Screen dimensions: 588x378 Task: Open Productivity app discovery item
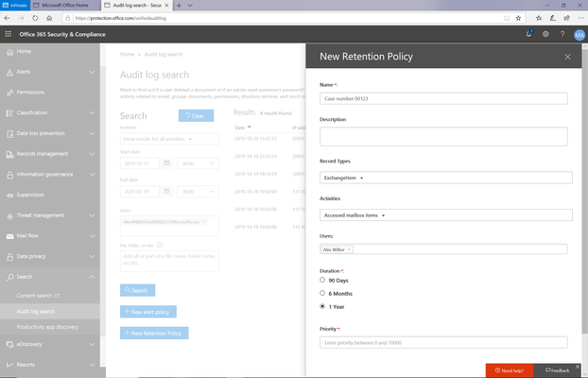[x=47, y=327]
